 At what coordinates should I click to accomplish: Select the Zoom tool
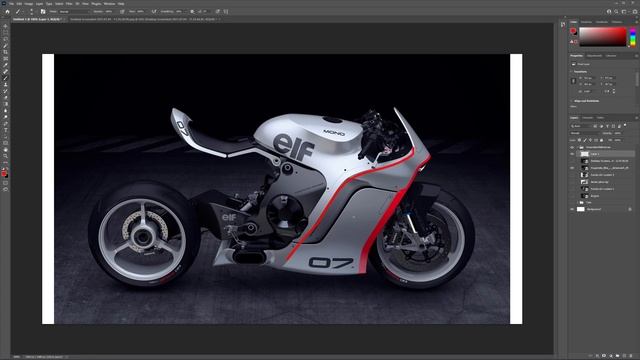(x=5, y=156)
